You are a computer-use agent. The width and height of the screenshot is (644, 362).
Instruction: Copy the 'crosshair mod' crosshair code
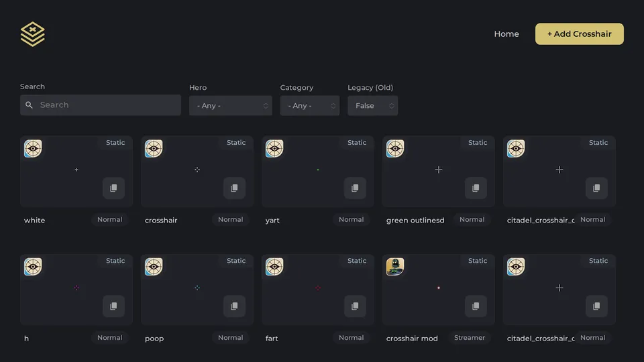[x=476, y=306]
